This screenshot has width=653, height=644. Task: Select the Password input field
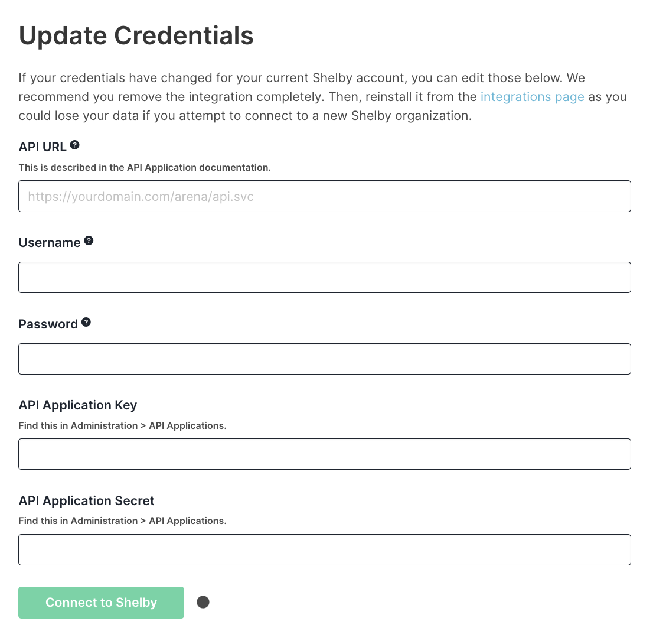coord(324,359)
